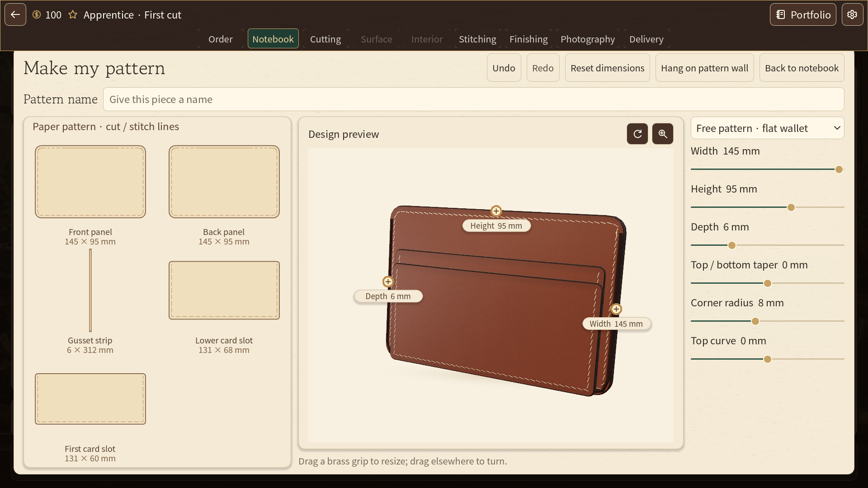
Task: Switch to the Order tab
Action: (221, 39)
